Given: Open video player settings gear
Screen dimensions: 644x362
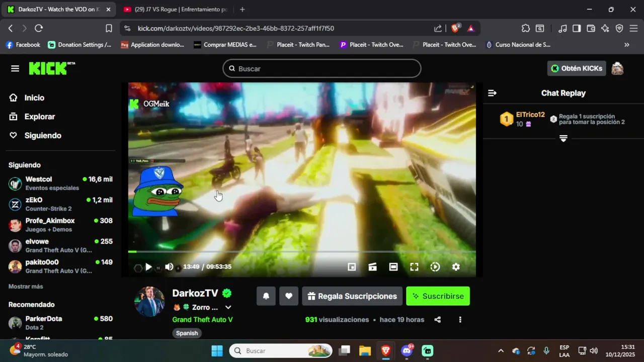Looking at the screenshot, I should click(x=456, y=267).
